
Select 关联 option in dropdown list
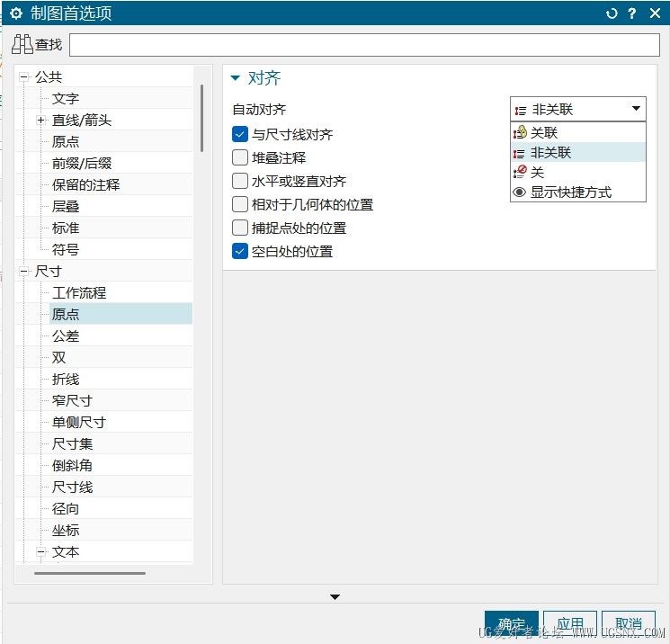[x=544, y=132]
